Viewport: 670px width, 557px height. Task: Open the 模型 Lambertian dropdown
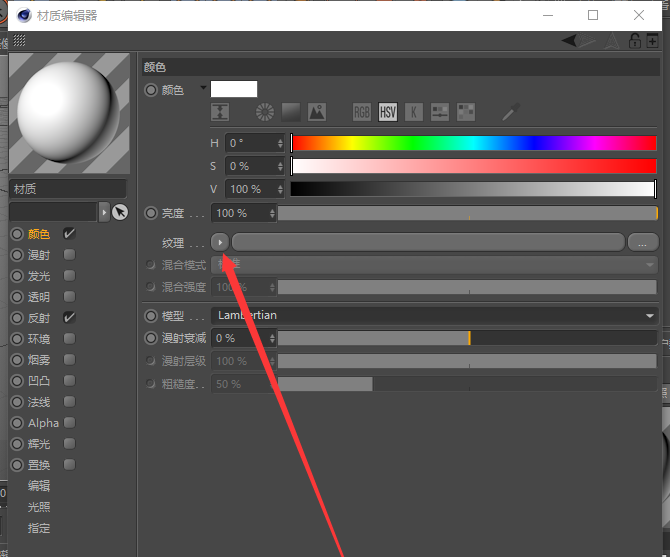435,316
